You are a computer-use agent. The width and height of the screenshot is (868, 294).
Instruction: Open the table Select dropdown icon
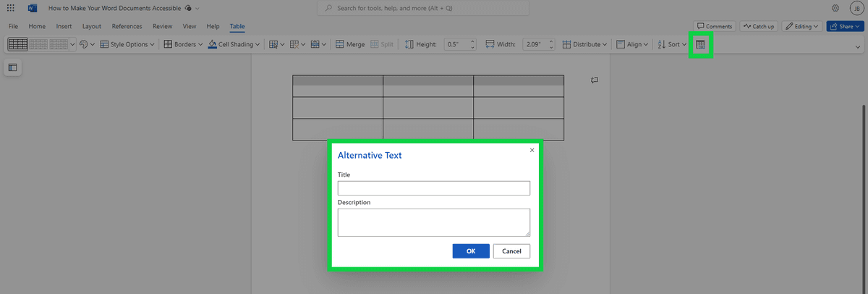[x=276, y=44]
